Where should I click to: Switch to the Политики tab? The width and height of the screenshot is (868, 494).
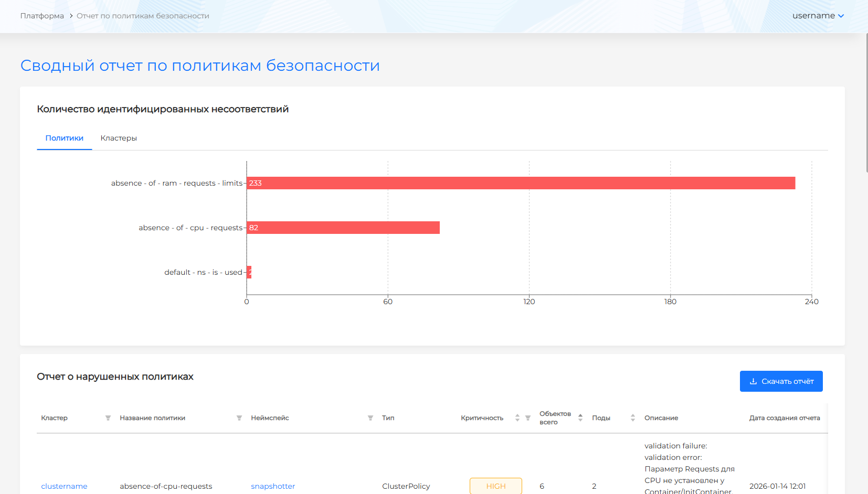click(64, 138)
